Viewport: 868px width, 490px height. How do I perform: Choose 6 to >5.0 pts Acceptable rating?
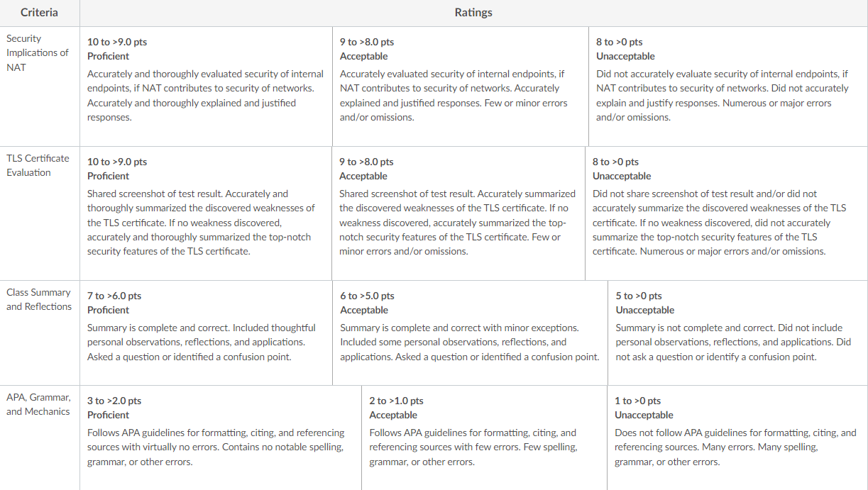coord(471,333)
